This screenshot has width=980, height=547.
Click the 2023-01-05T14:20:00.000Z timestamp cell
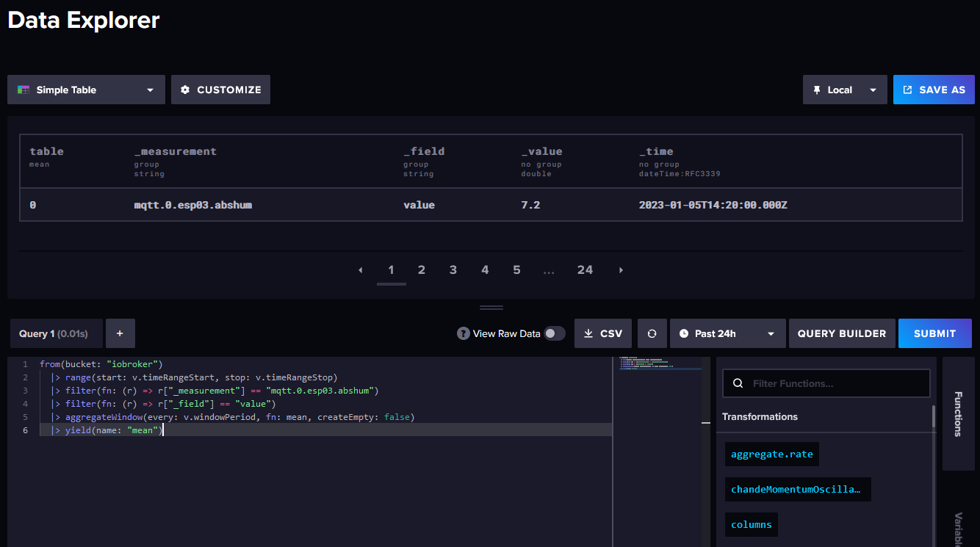[x=713, y=205]
